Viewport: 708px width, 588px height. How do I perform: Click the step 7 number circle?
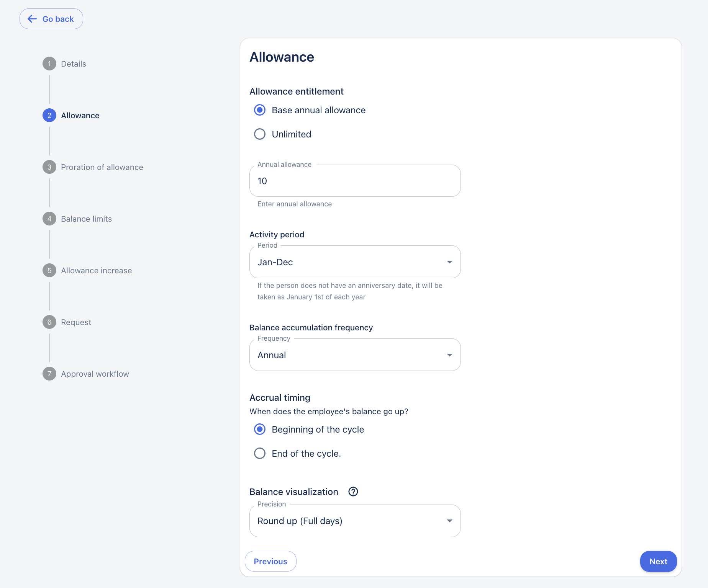(49, 374)
